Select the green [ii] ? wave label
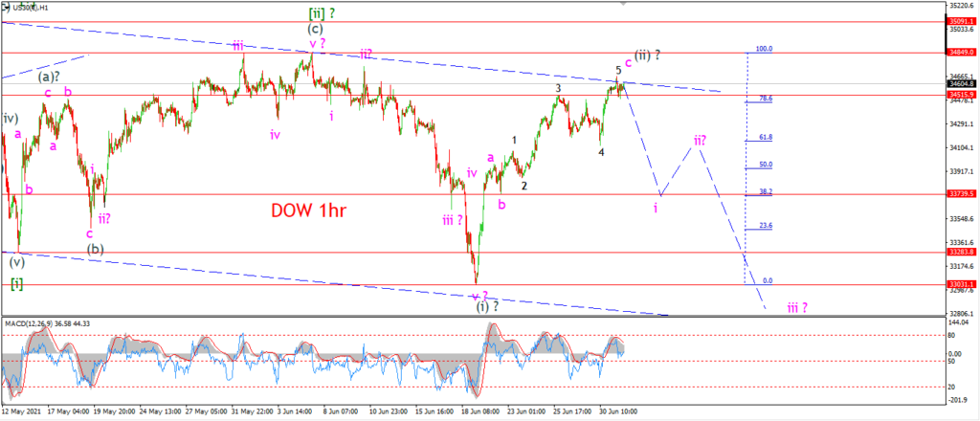 pos(324,14)
